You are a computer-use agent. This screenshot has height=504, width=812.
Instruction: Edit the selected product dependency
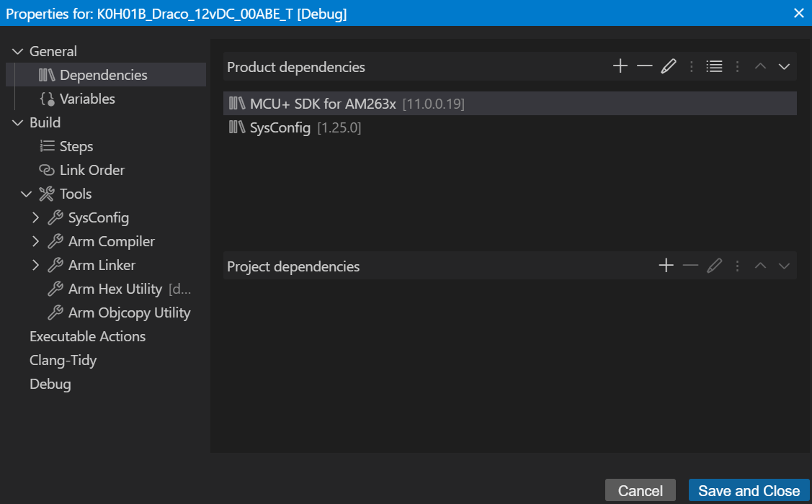[669, 67]
